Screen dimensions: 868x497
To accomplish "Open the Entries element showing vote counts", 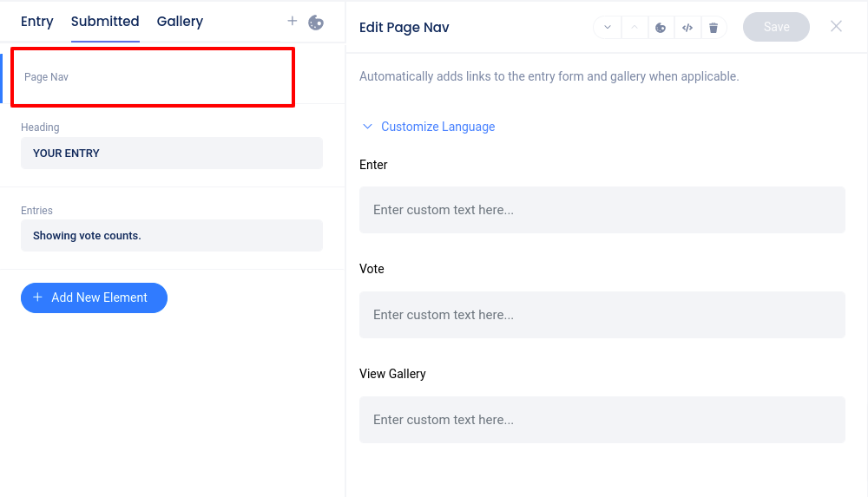I will coord(171,236).
